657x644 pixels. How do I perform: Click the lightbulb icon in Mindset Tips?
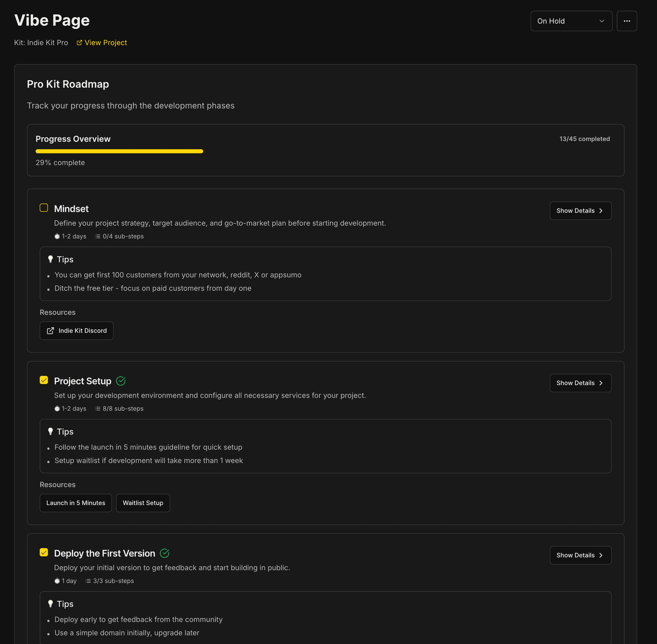pyautogui.click(x=50, y=259)
